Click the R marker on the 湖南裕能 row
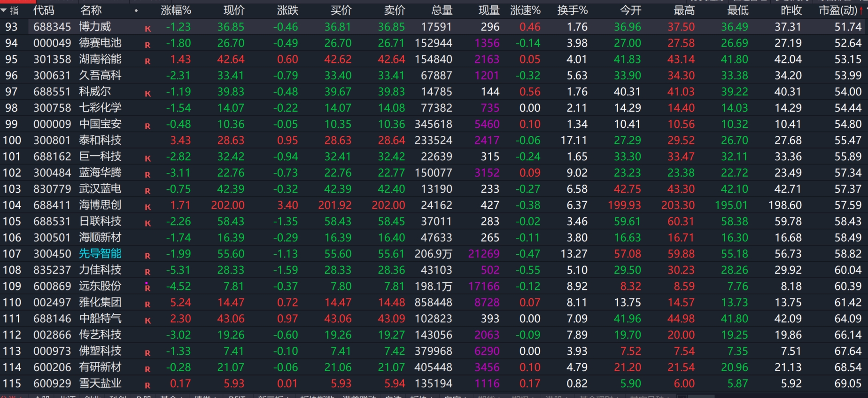 pyautogui.click(x=147, y=62)
